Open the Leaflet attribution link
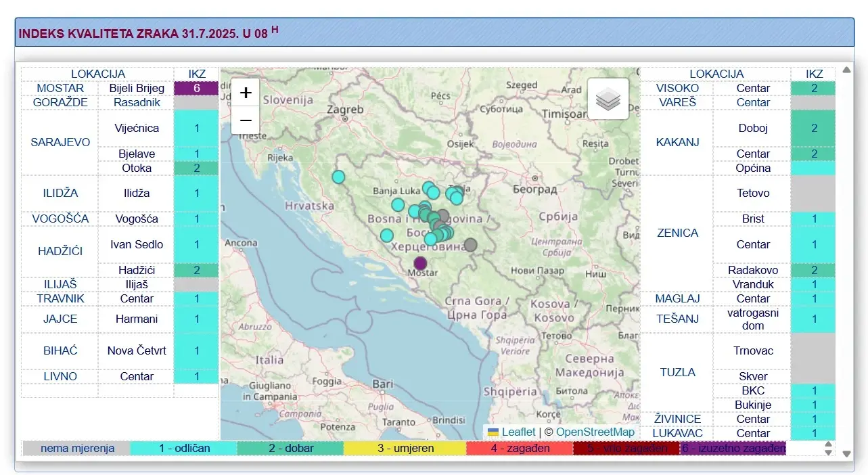868x475 pixels. coord(518,432)
